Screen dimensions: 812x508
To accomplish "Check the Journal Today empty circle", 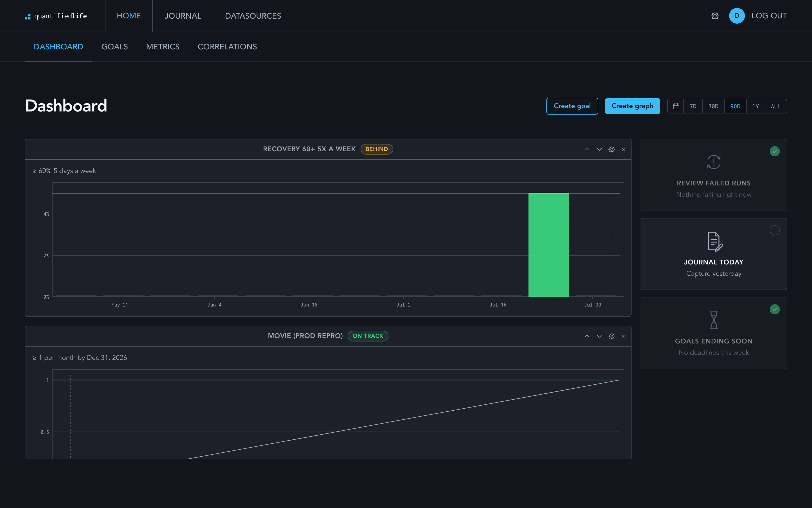I will point(775,230).
